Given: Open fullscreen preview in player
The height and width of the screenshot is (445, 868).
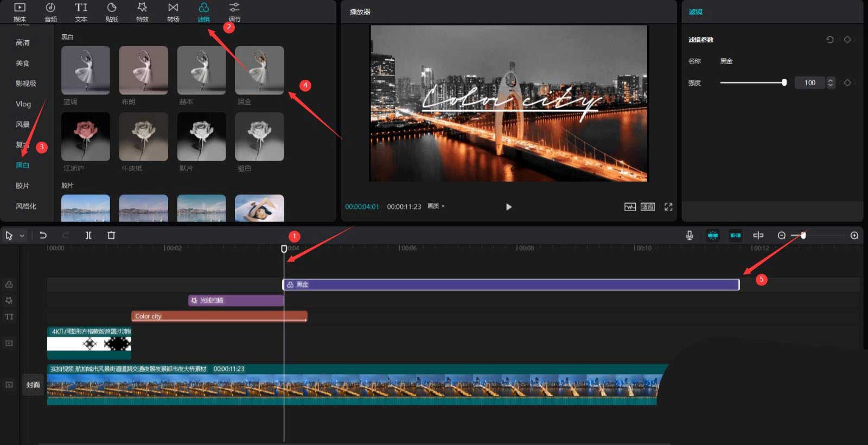Looking at the screenshot, I should 668,207.
